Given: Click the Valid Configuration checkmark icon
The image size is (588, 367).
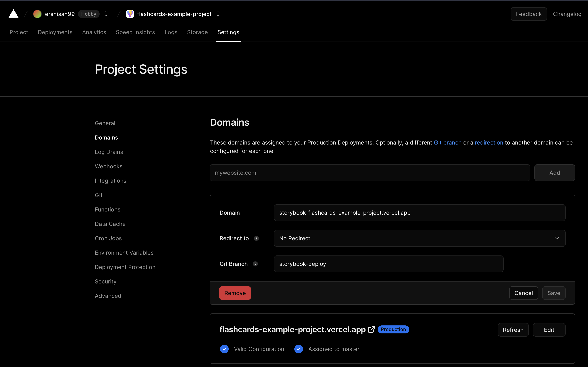Looking at the screenshot, I should [x=224, y=349].
